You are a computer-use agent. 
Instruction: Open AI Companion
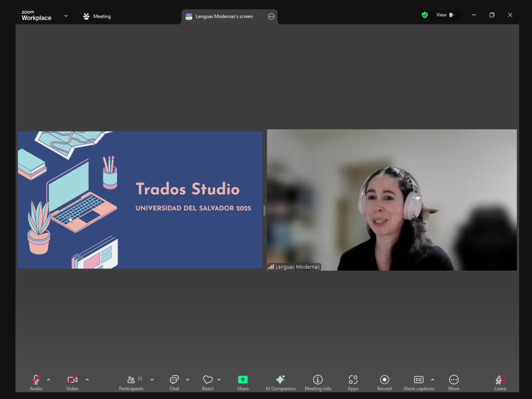point(280,382)
